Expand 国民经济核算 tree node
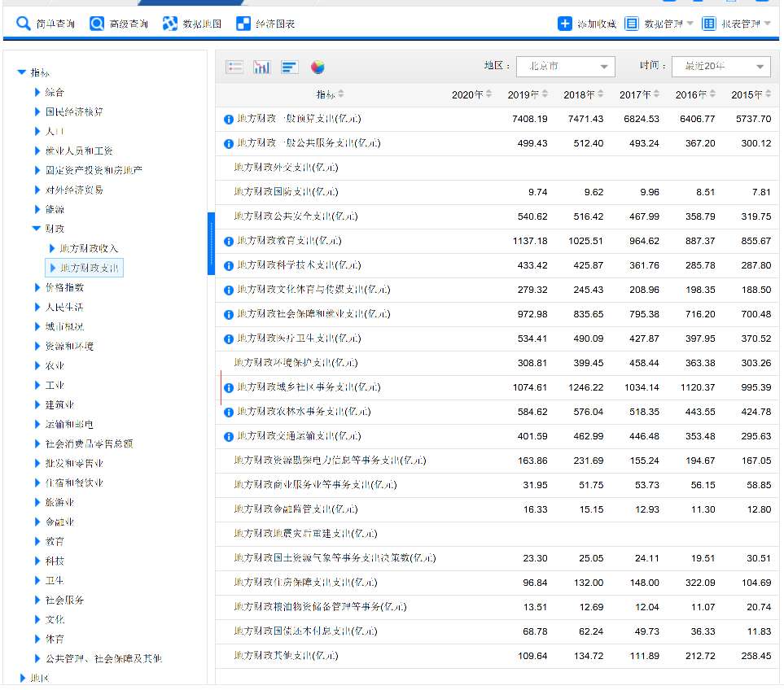This screenshot has height=690, width=784. click(x=37, y=111)
